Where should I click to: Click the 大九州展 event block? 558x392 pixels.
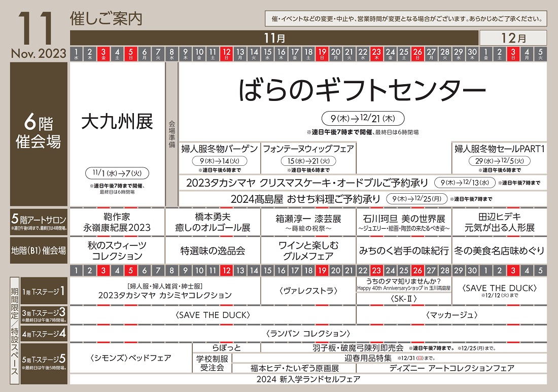click(117, 134)
